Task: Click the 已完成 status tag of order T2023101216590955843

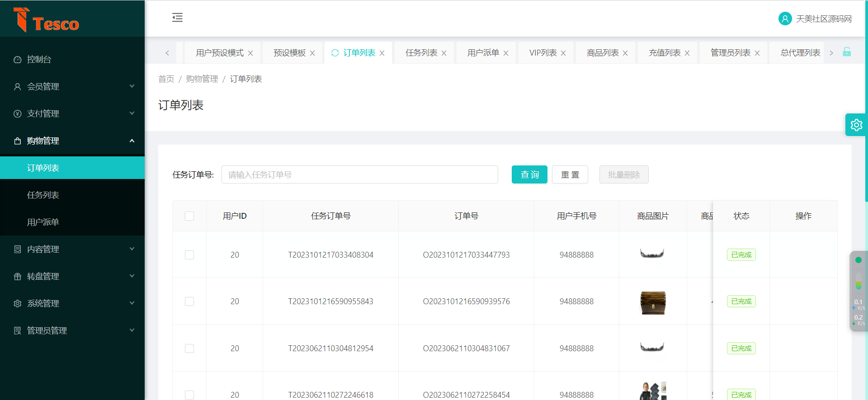Action: pos(741,301)
